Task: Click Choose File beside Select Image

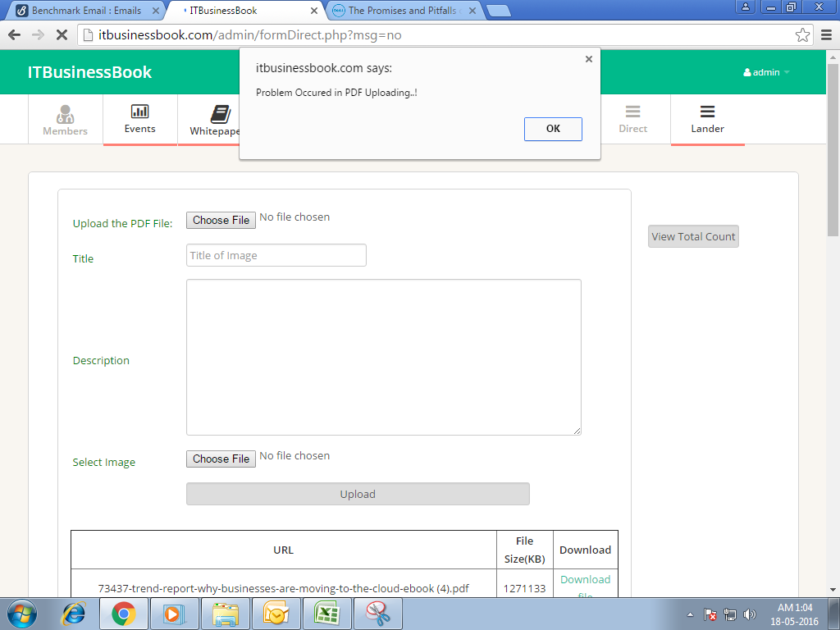Action: 221,459
